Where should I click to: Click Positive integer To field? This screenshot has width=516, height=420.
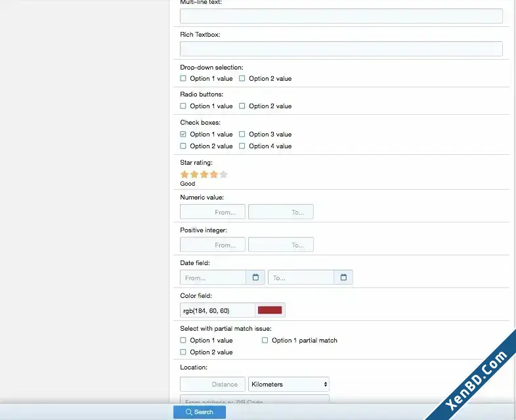281,245
